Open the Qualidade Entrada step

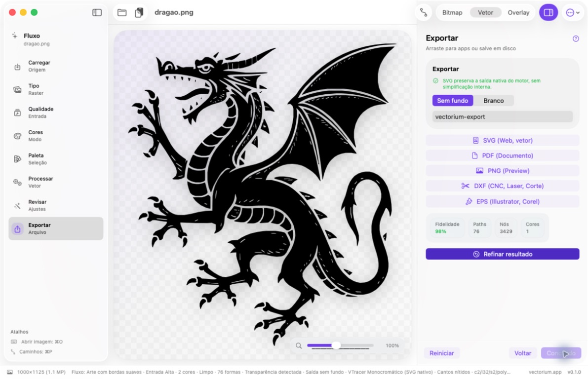pyautogui.click(x=56, y=113)
